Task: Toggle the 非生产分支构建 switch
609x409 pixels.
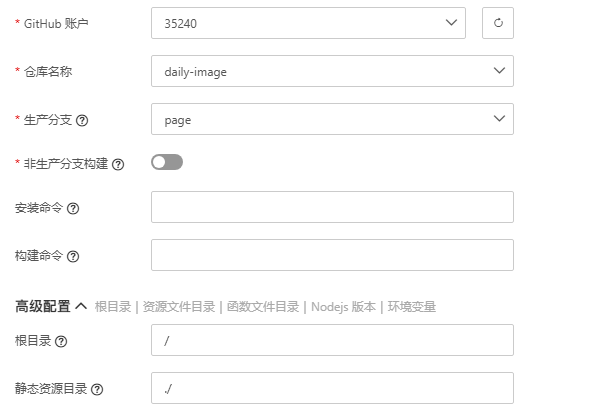Action: pos(167,162)
